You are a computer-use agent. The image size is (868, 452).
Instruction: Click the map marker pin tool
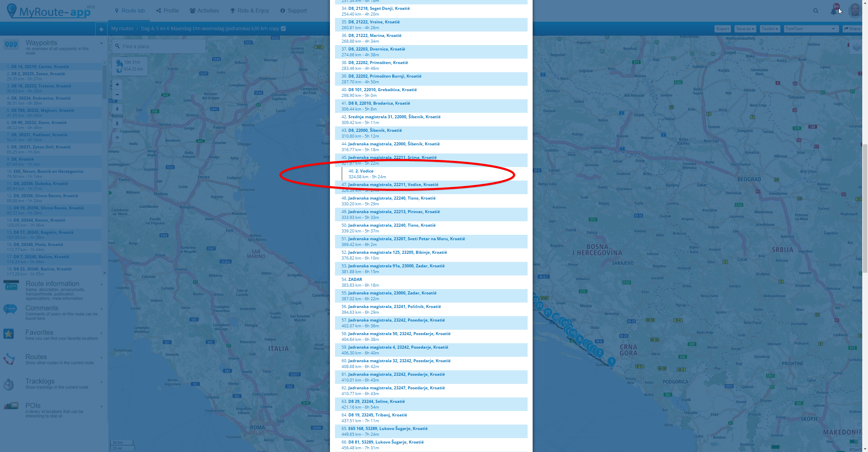[x=117, y=109]
